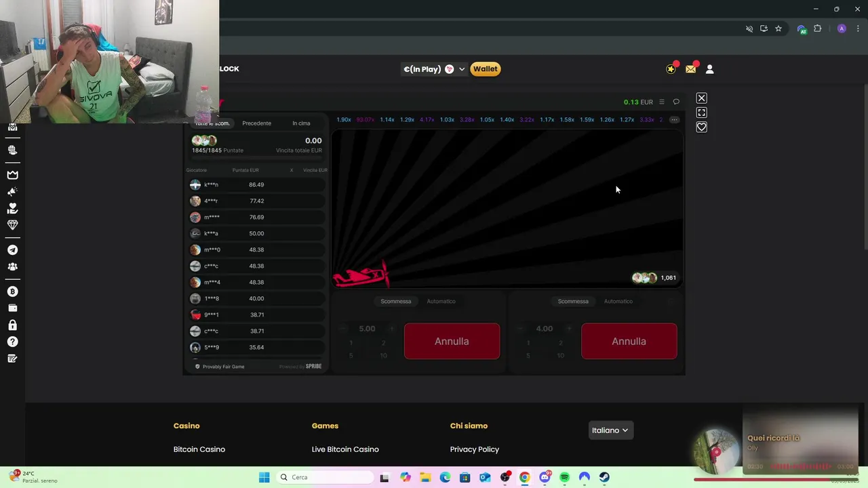Open the Italiano language dropdown
Viewport: 868px width, 488px height.
coord(611,430)
